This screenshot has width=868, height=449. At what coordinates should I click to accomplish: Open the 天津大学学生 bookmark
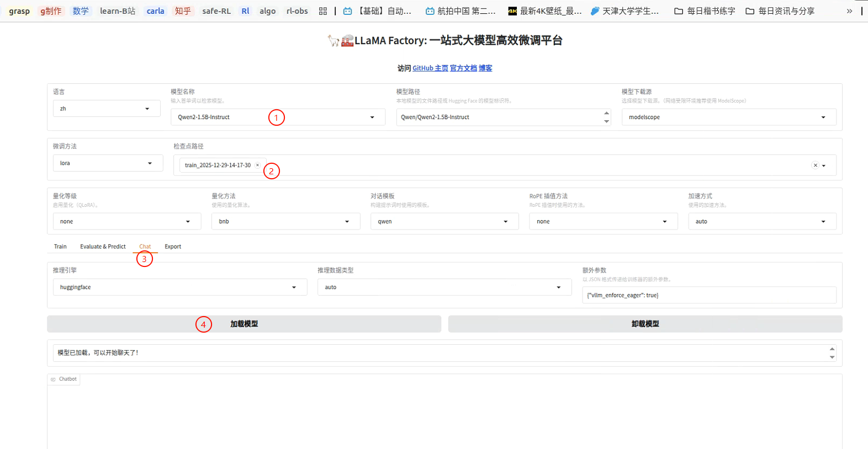[x=624, y=11]
